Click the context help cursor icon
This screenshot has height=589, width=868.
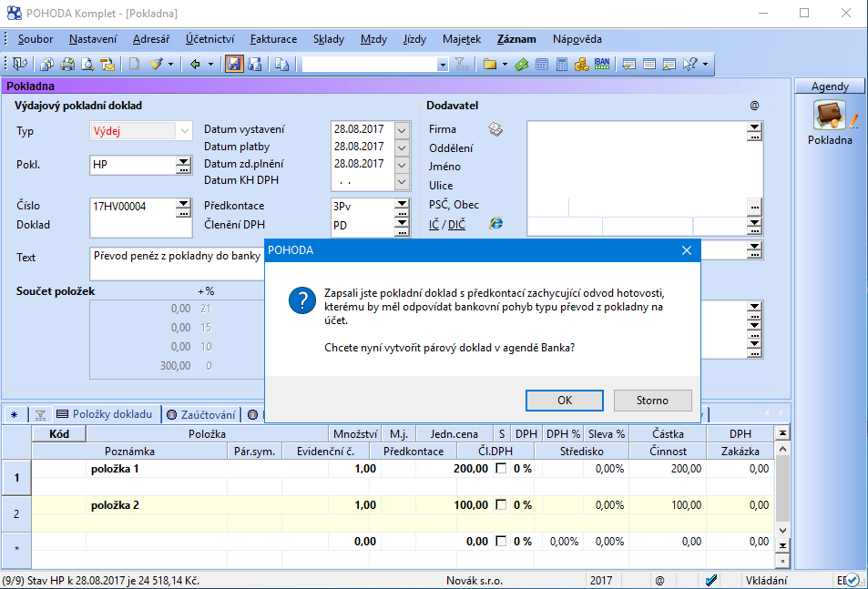point(689,64)
